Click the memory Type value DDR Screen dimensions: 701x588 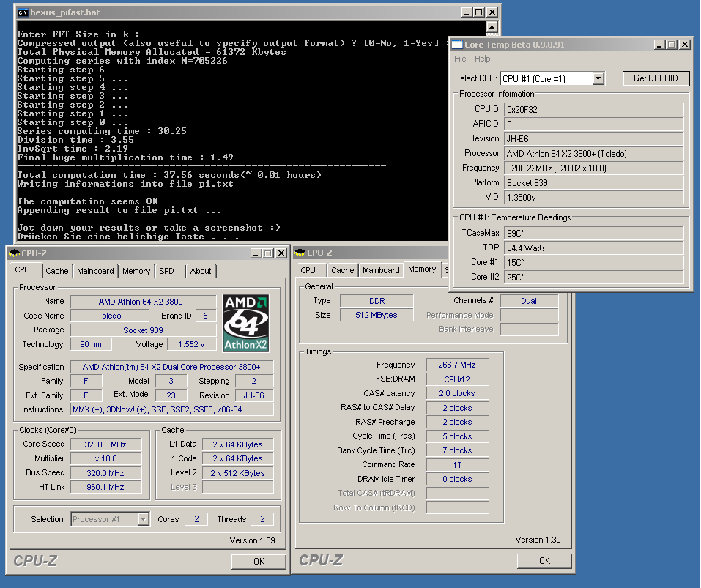pyautogui.click(x=377, y=301)
